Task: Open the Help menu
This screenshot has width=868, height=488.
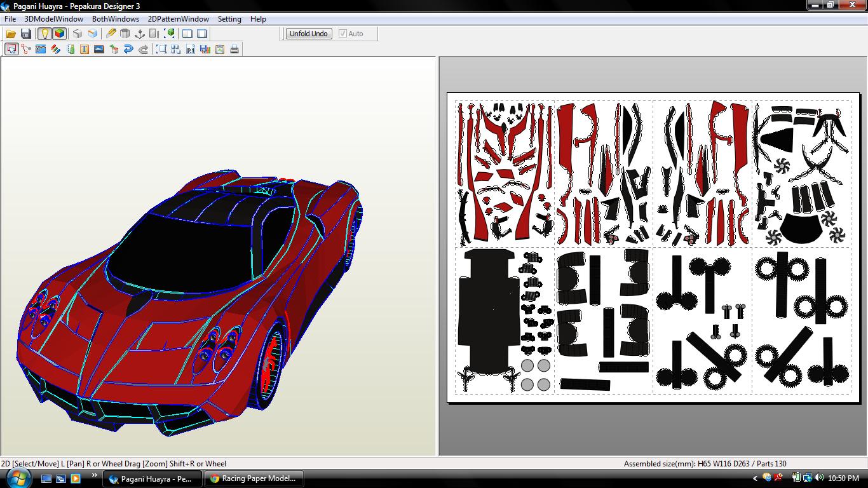Action: pyautogui.click(x=258, y=19)
